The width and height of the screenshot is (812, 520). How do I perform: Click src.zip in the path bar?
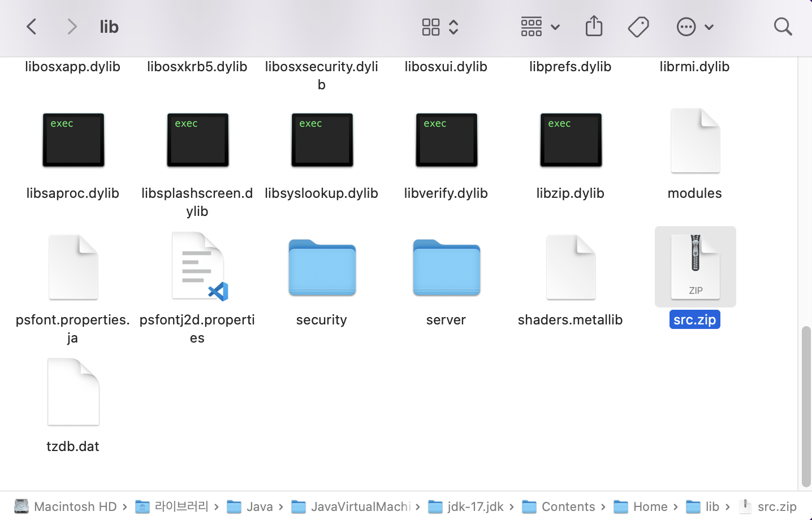point(768,506)
